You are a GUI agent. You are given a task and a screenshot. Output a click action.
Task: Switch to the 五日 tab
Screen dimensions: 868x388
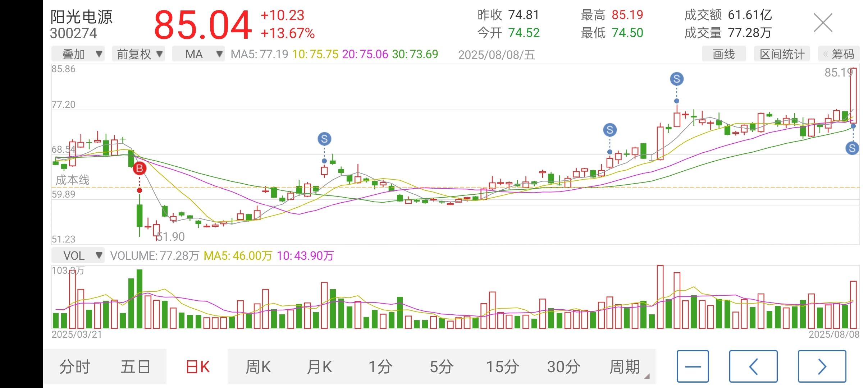(136, 367)
